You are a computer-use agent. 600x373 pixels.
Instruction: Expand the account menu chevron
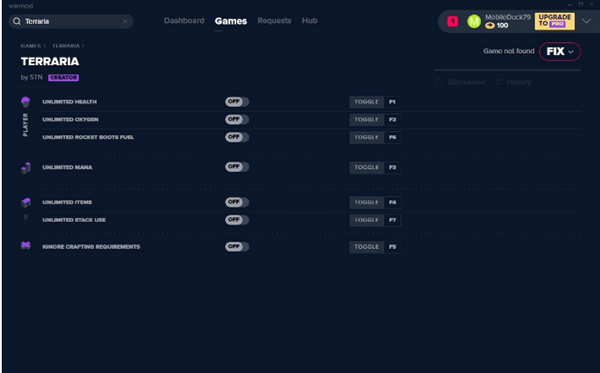(586, 21)
